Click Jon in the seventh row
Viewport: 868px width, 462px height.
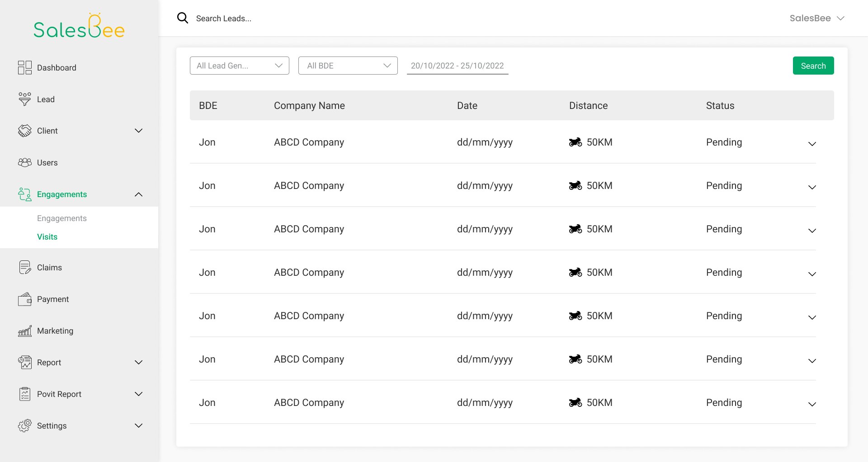207,403
